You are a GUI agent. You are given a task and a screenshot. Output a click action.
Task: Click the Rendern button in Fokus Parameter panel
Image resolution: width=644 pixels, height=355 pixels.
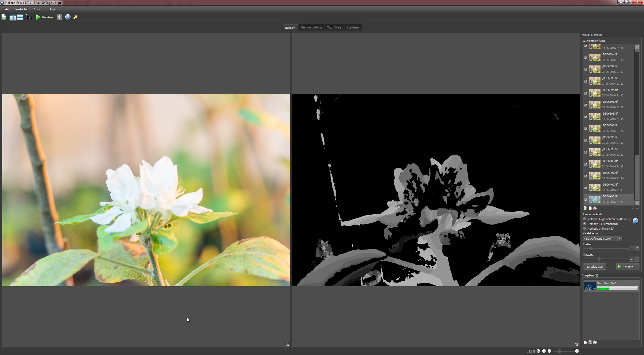(x=628, y=267)
